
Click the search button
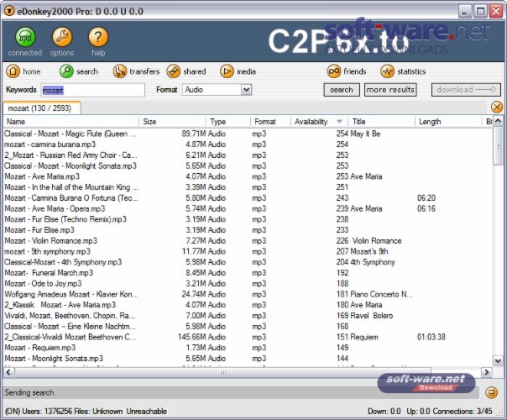(342, 90)
